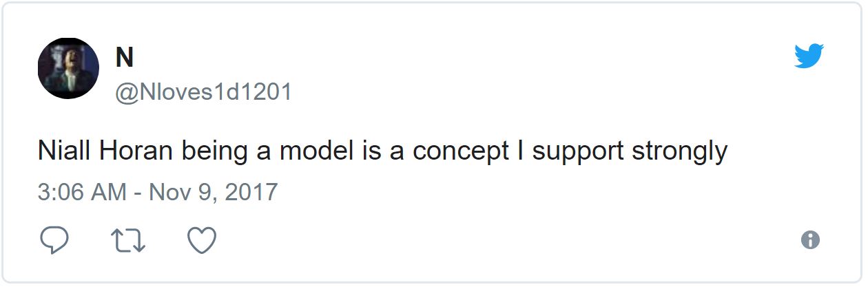Image resolution: width=868 pixels, height=289 pixels.
Task: Visit the @Nloves1d1201 handle link
Action: (x=203, y=92)
